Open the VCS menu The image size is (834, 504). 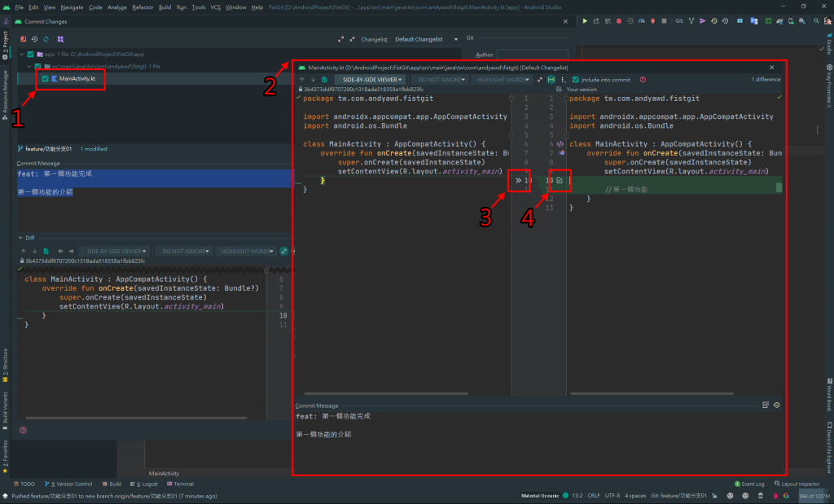coord(215,7)
